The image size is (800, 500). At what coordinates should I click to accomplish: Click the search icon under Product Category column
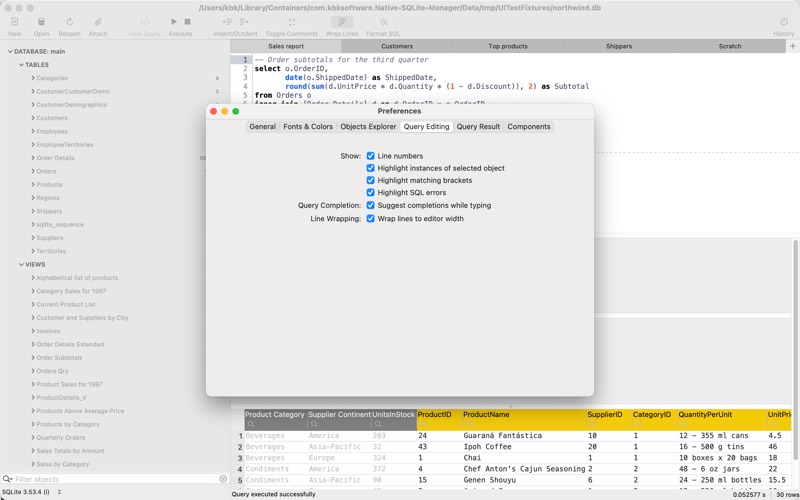pos(251,424)
